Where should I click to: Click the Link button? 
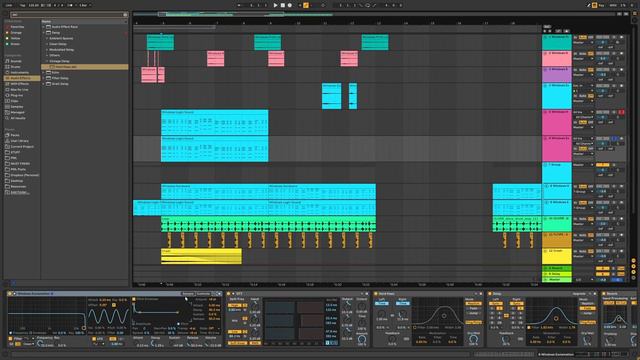(9, 5)
